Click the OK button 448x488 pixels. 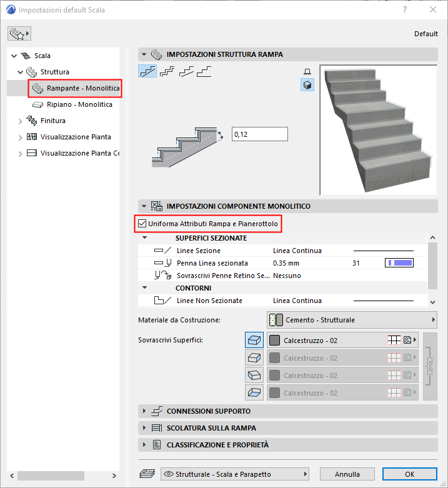coord(410,474)
